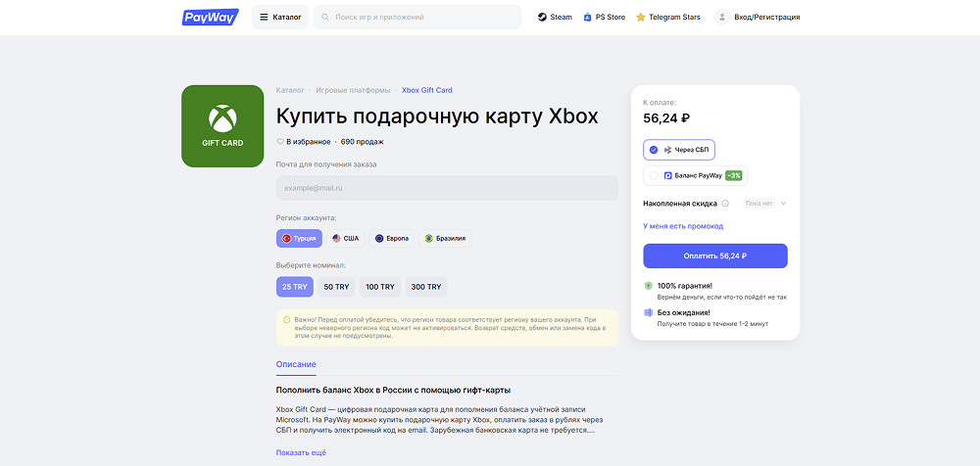Click the email input field
The height and width of the screenshot is (466, 980).
point(447,187)
